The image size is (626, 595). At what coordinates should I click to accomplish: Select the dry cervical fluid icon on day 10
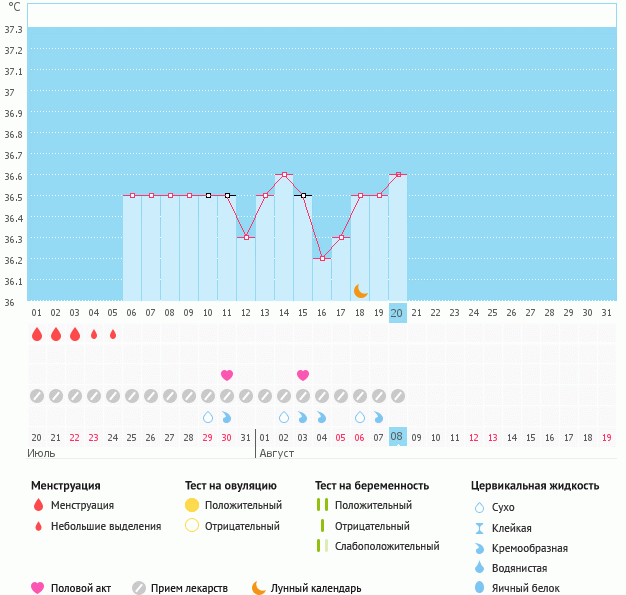[208, 416]
